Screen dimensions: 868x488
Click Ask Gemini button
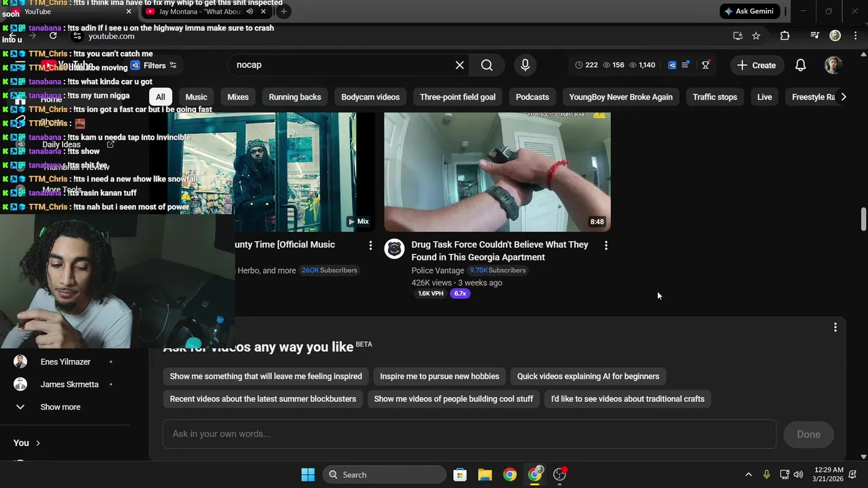coord(749,12)
